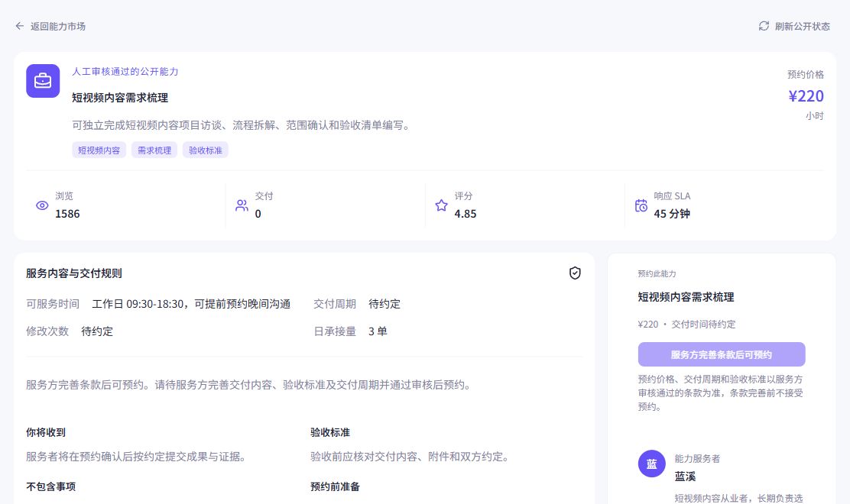Click the people icon beside 交付
850x504 pixels.
click(242, 205)
